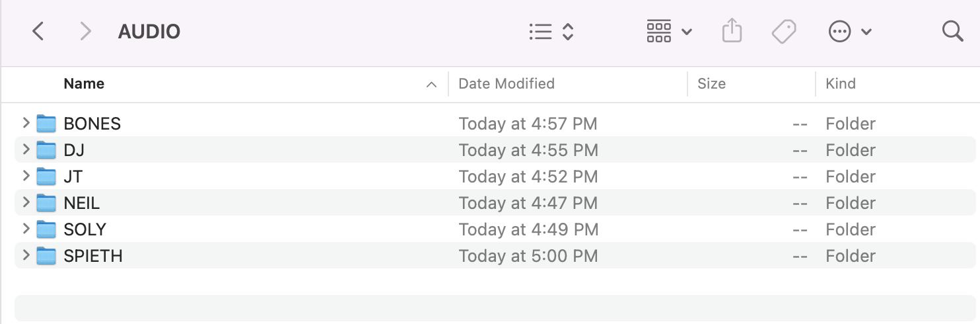Open the Group By options dropdown

click(669, 32)
